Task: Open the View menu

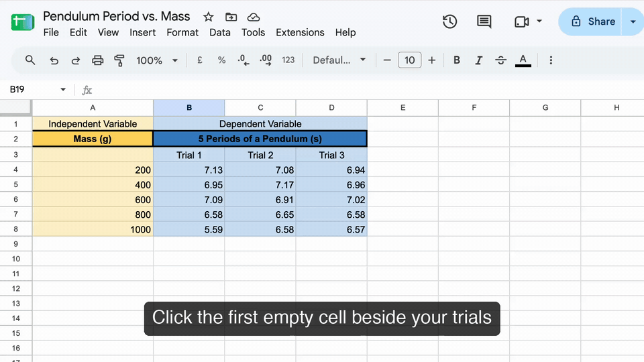Action: tap(108, 32)
